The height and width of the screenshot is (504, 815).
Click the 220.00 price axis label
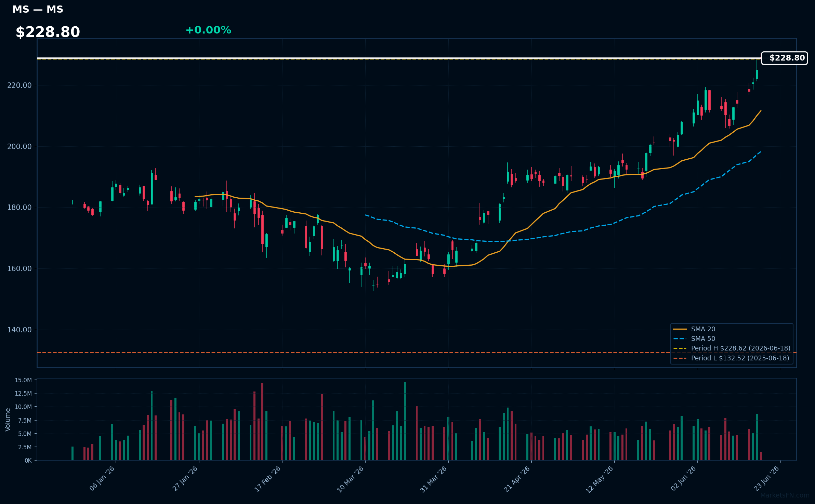pyautogui.click(x=19, y=85)
